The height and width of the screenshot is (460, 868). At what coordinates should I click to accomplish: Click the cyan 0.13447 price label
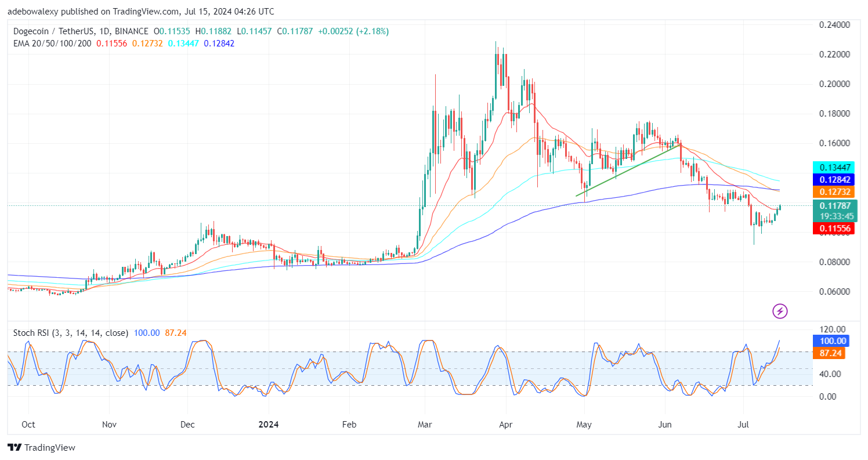[834, 168]
